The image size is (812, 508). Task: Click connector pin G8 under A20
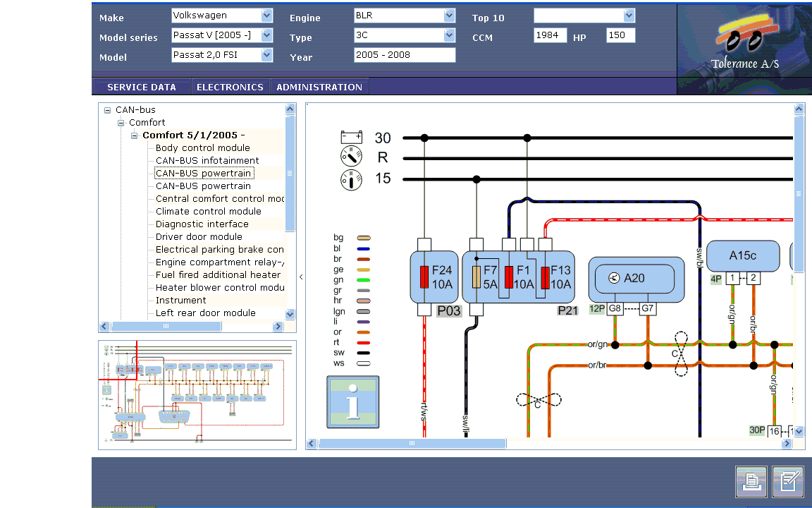615,309
